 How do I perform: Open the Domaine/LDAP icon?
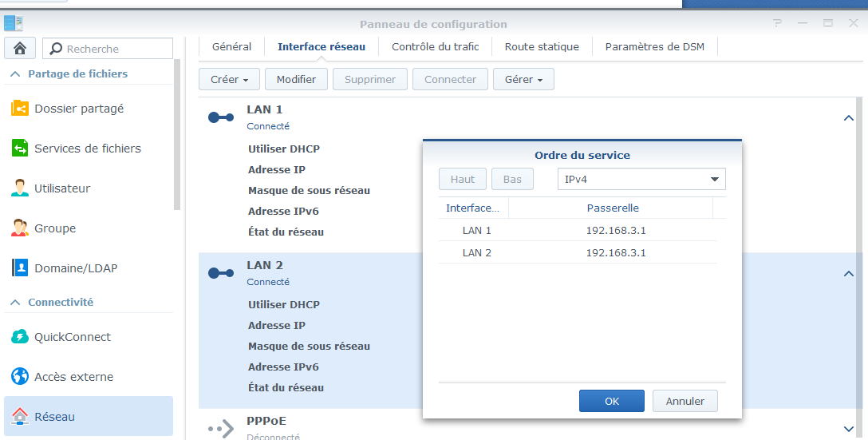point(20,268)
